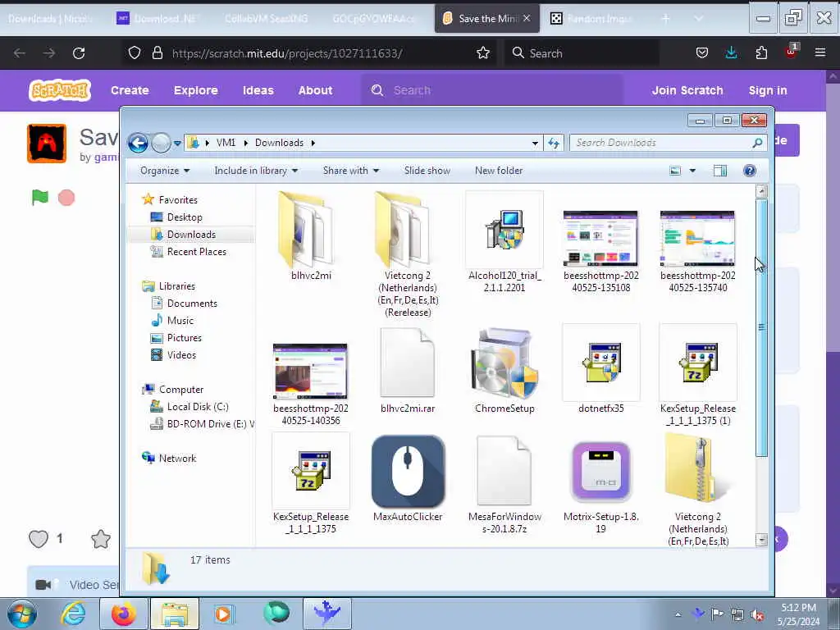840x630 pixels.
Task: Click Sign in on Scratch
Action: [768, 90]
